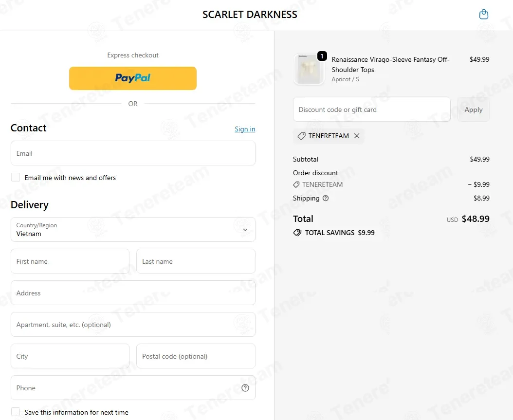Enable Email me with news and offers

pos(16,177)
